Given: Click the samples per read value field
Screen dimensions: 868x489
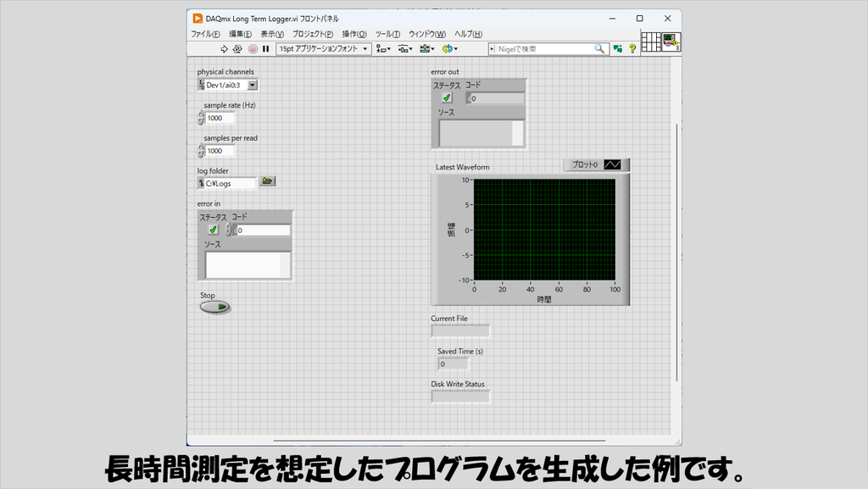Looking at the screenshot, I should click(220, 151).
